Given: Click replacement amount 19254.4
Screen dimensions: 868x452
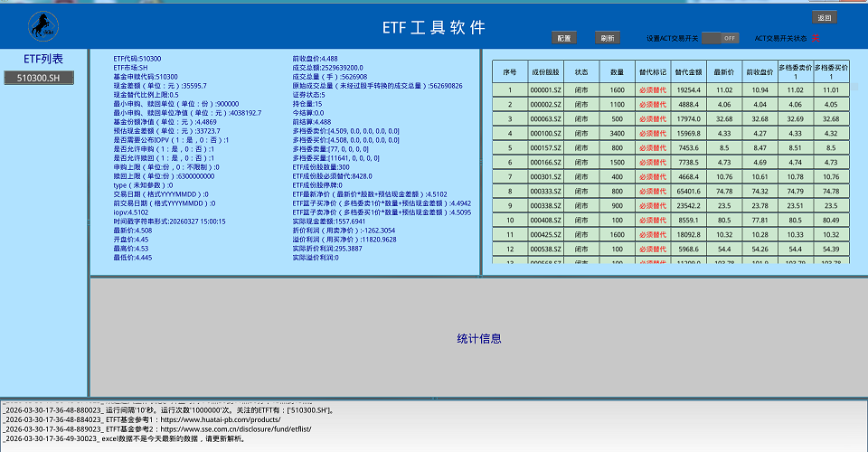Looking at the screenshot, I should click(x=689, y=90).
